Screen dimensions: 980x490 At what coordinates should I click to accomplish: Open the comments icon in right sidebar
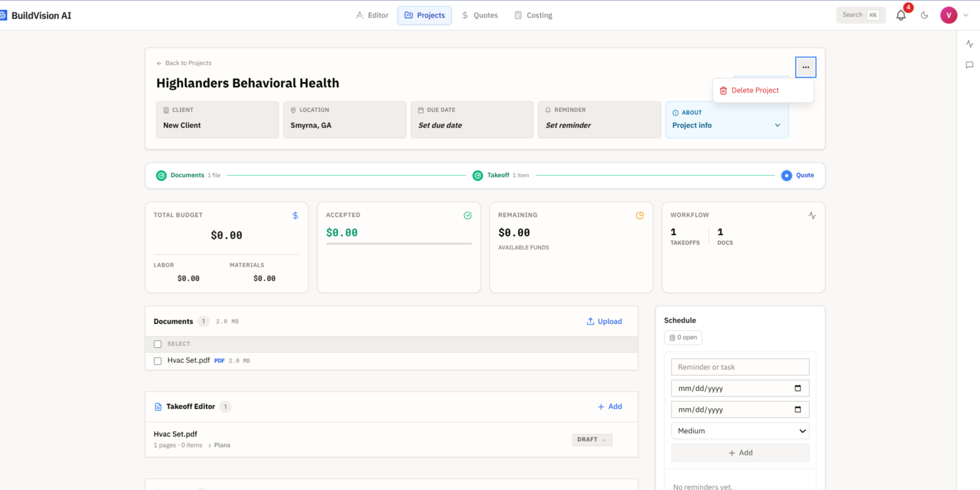[x=969, y=65]
